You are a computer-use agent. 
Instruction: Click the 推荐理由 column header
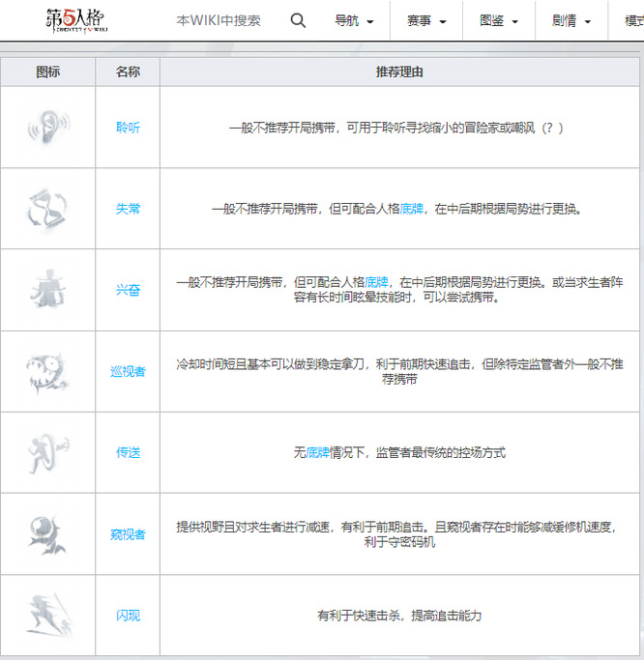(399, 72)
